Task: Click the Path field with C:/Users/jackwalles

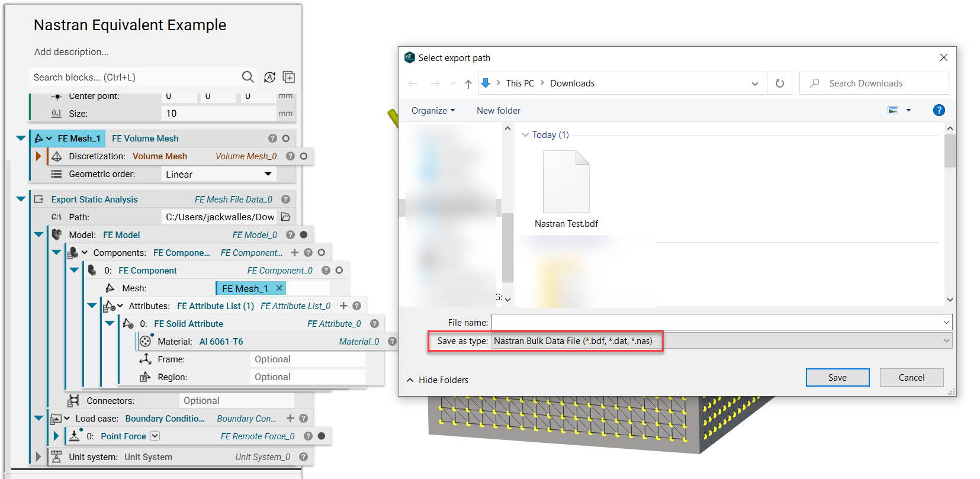Action: (x=219, y=217)
